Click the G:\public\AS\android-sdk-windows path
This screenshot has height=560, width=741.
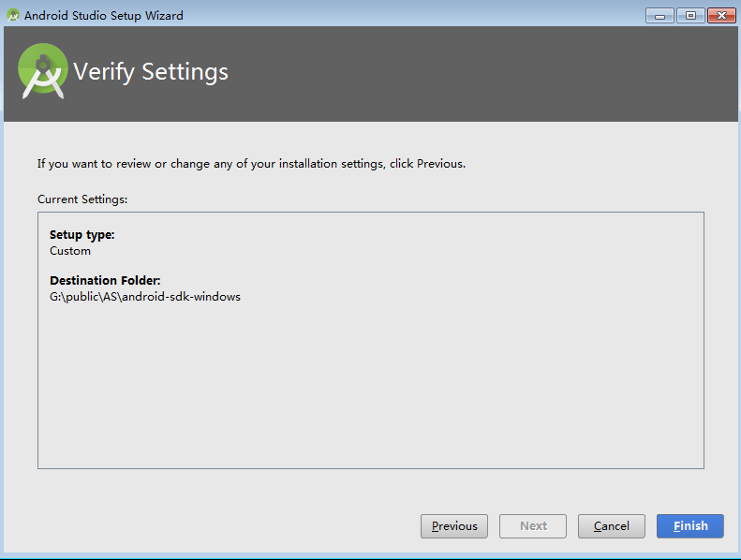click(x=145, y=297)
